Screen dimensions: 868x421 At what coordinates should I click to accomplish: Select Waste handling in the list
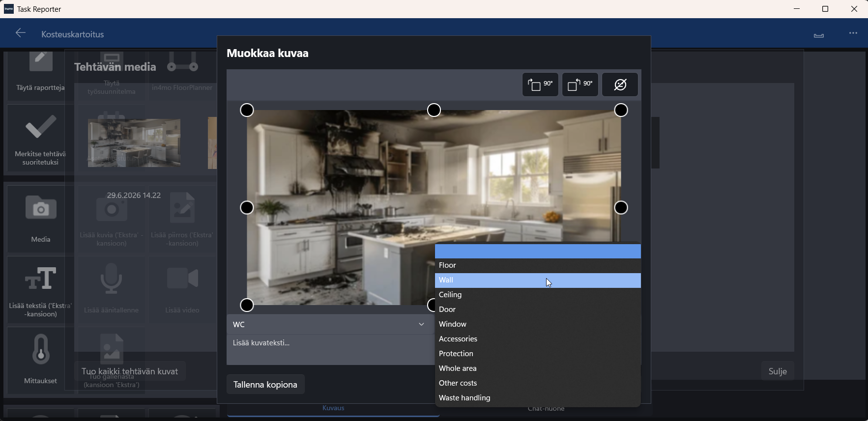tap(538, 398)
